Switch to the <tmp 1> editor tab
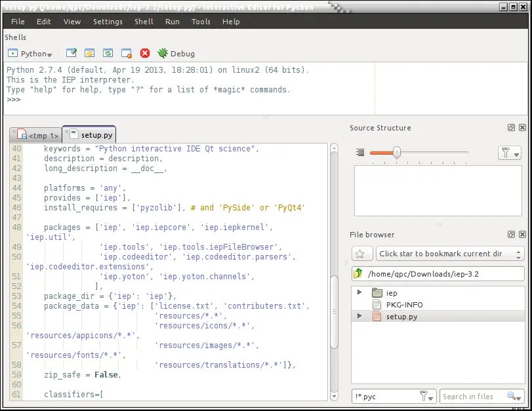The image size is (532, 411). click(x=35, y=135)
